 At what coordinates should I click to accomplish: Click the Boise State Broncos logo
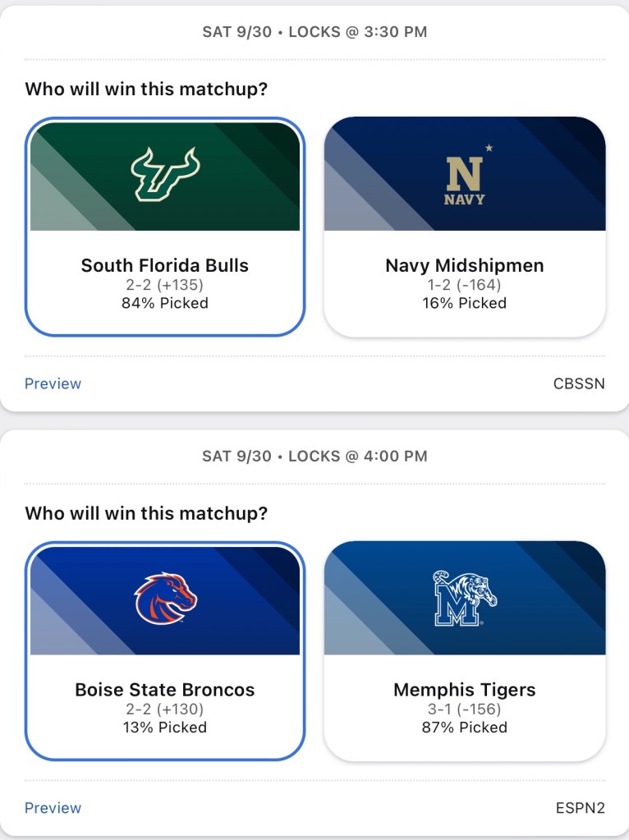tap(165, 599)
